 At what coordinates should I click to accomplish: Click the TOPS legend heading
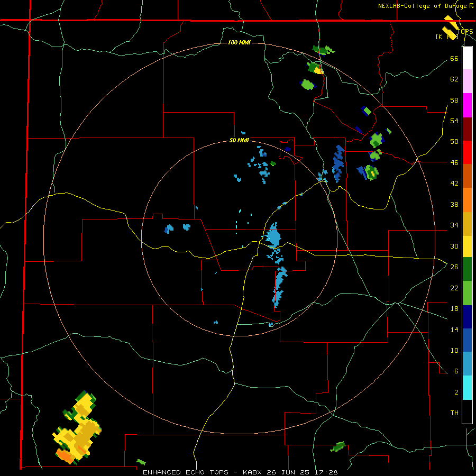[465, 31]
